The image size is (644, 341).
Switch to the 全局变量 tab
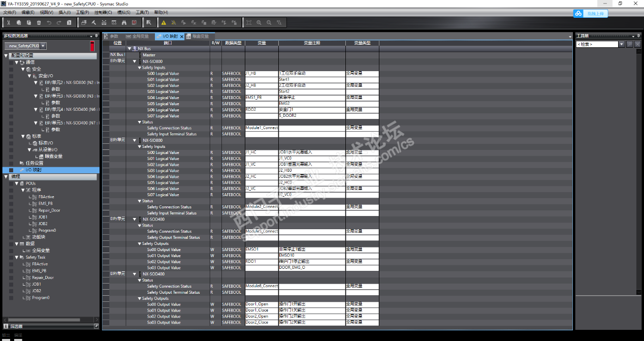tap(139, 37)
